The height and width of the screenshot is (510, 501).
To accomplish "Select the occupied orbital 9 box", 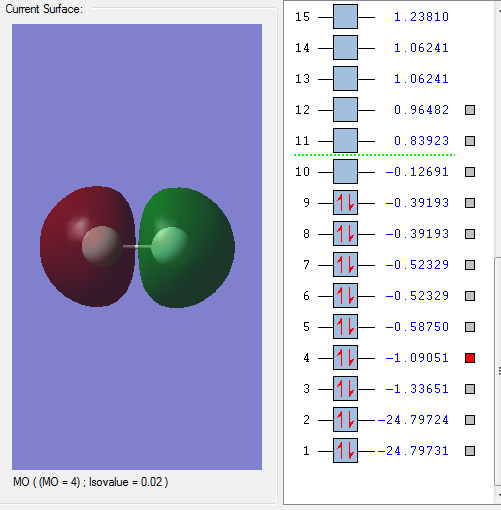I will 345,203.
